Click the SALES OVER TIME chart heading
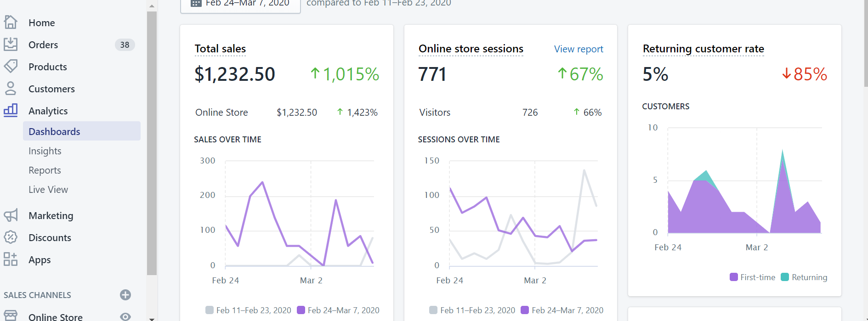868x321 pixels. (x=227, y=140)
